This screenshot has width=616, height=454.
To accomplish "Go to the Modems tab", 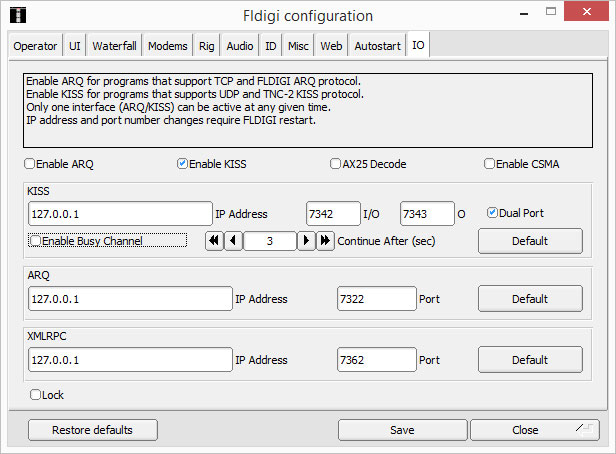I will click(x=167, y=46).
